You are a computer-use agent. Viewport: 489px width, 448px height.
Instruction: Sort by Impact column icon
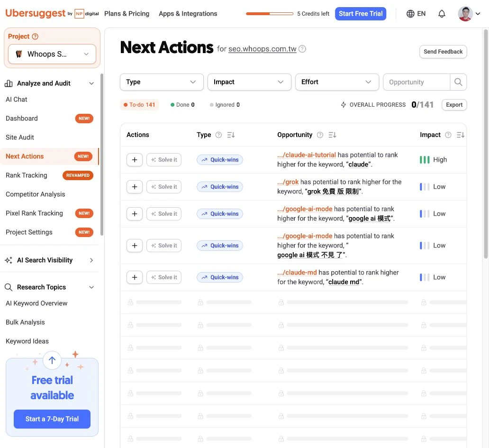[460, 135]
